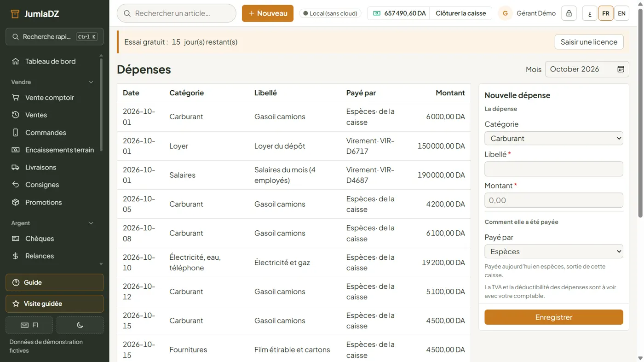The width and height of the screenshot is (644, 362).
Task: Start the Visite guidée tour
Action: pyautogui.click(x=54, y=304)
